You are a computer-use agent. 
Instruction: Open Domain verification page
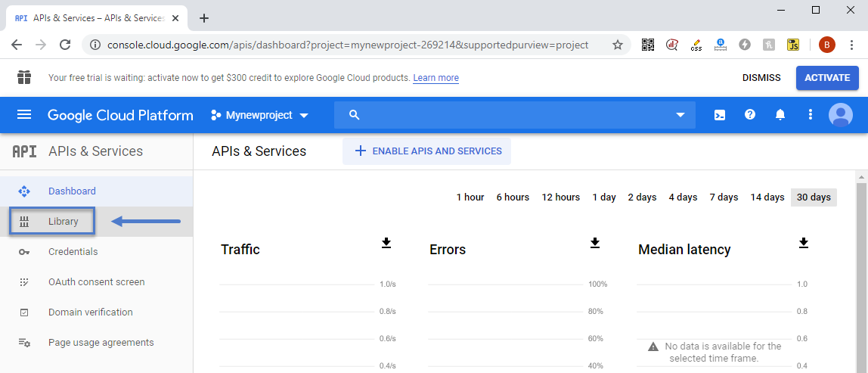click(96, 312)
